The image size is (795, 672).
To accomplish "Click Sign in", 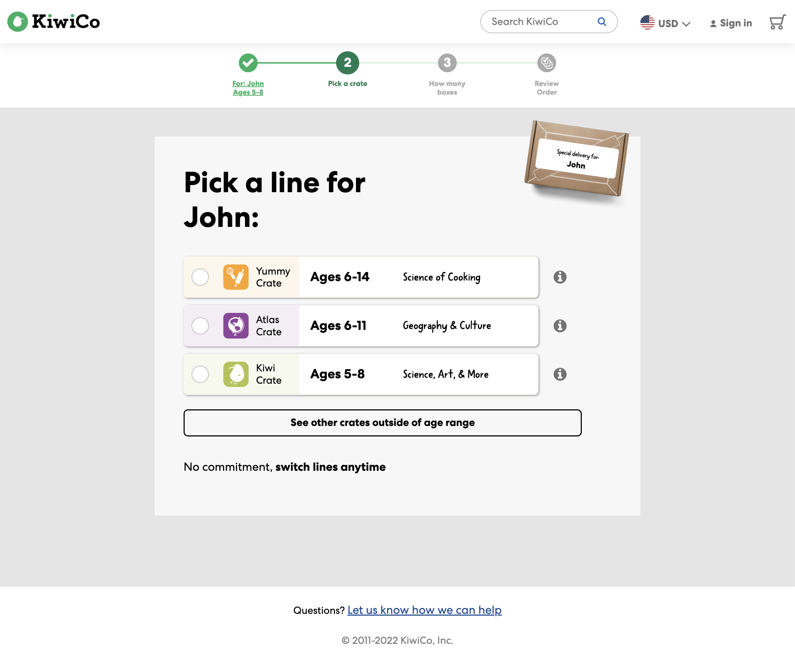I will coord(731,23).
